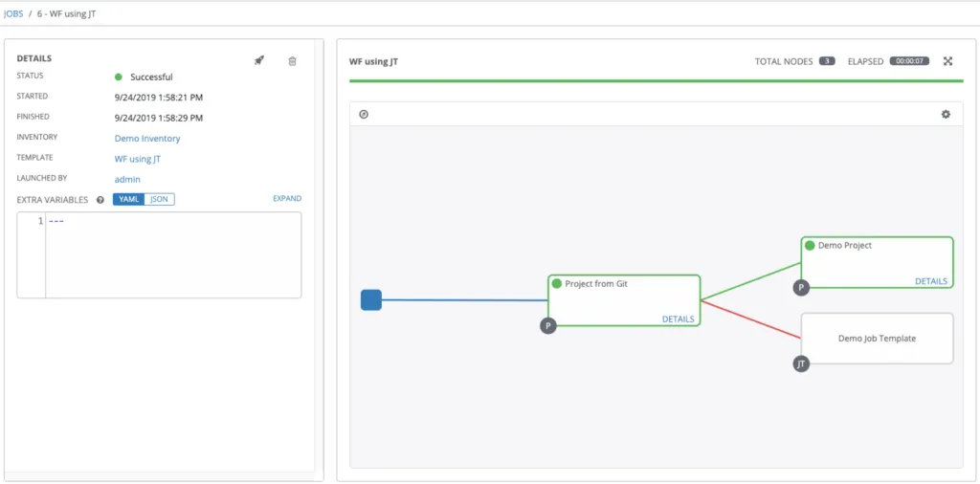The image size is (980, 484).
Task: Select the Demo Job Template node
Action: point(877,339)
